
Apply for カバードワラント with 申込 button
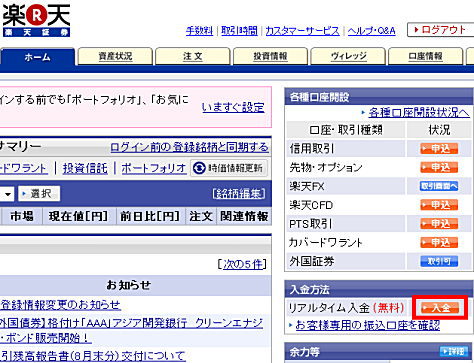(439, 242)
